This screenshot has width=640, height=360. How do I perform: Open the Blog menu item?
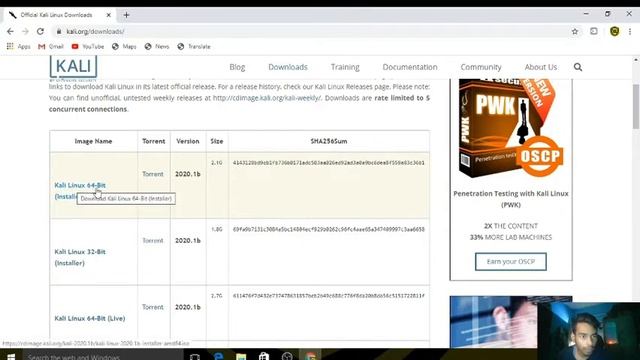[237, 67]
